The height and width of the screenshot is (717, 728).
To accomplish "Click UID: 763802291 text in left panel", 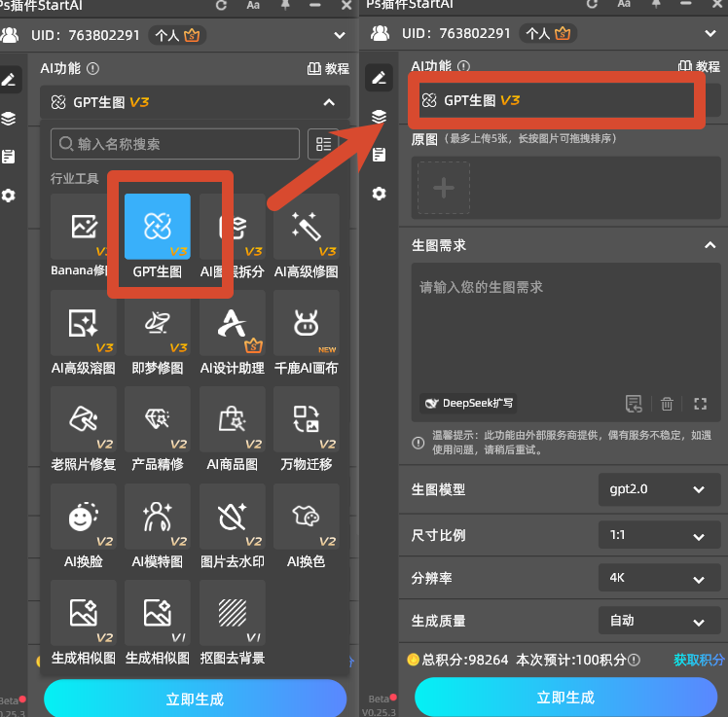I will click(x=86, y=35).
